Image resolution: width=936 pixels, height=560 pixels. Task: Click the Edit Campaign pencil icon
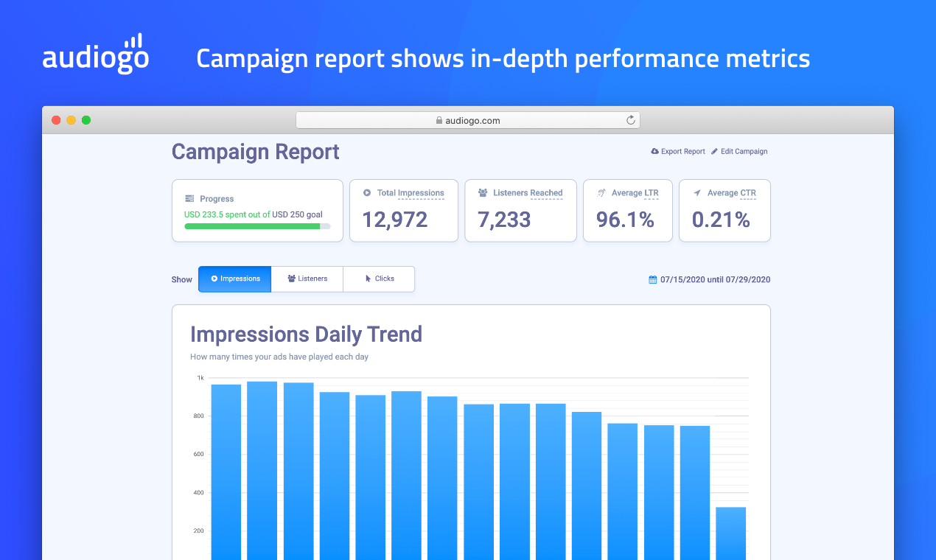[x=714, y=152]
